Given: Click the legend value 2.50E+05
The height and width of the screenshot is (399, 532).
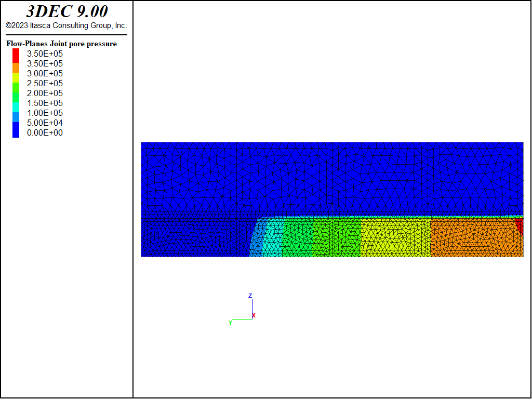Looking at the screenshot, I should [x=45, y=84].
